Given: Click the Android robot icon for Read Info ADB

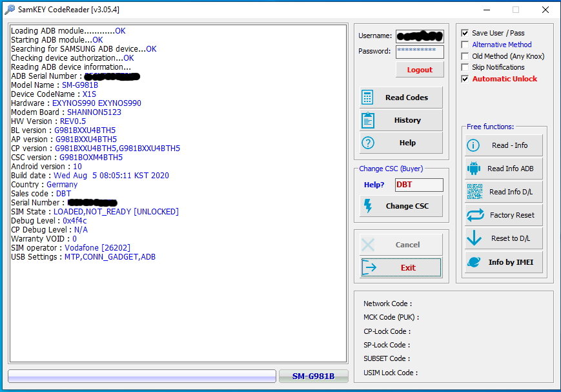Looking at the screenshot, I should click(473, 169).
